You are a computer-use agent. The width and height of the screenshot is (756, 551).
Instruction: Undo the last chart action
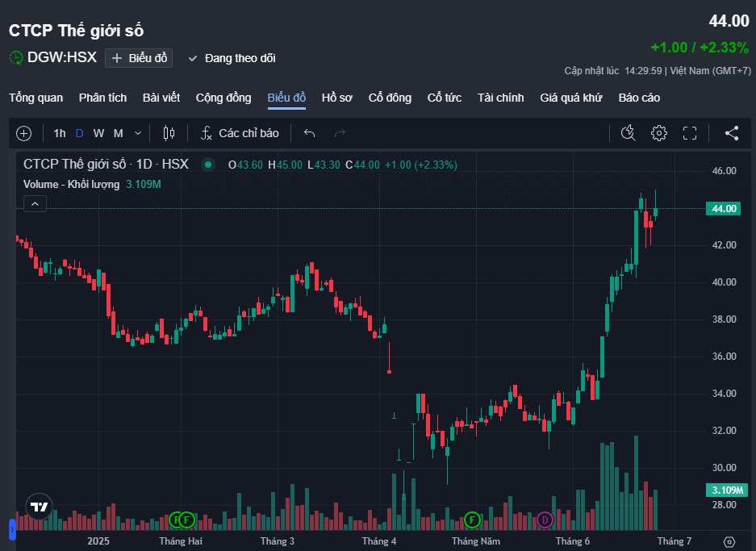coord(310,133)
